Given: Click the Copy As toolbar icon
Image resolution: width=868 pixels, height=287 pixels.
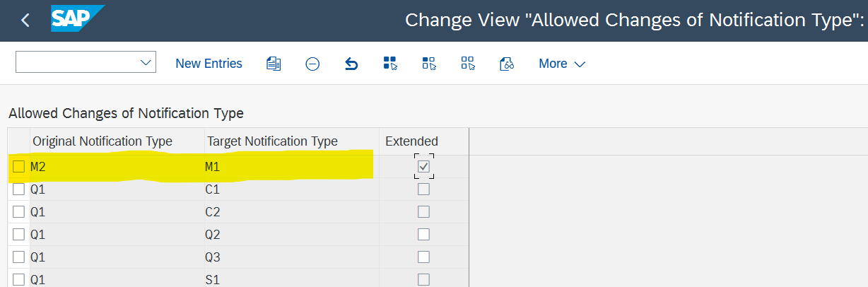Looking at the screenshot, I should [274, 64].
